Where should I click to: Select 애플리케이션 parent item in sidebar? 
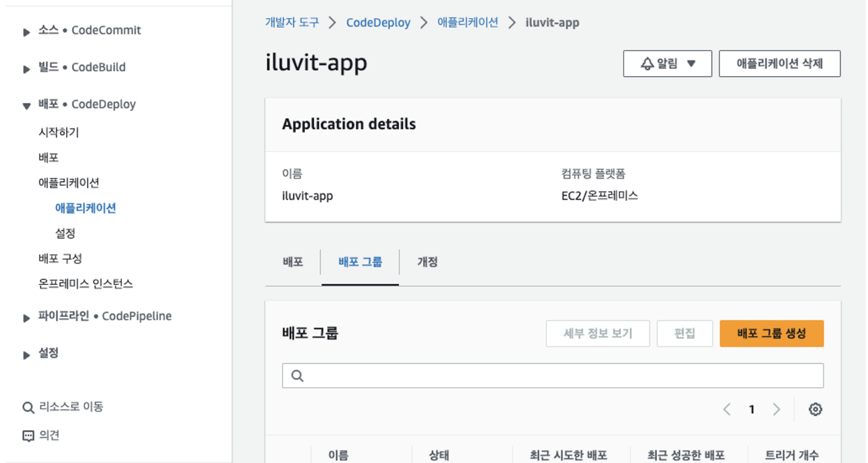click(69, 183)
